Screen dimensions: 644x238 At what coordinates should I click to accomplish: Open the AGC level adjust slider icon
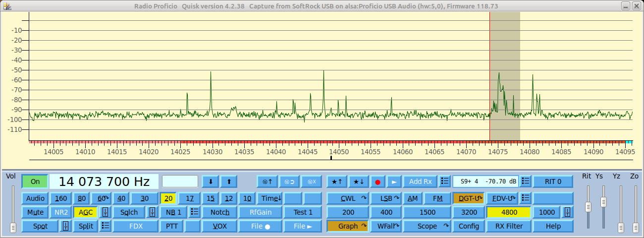[106, 212]
